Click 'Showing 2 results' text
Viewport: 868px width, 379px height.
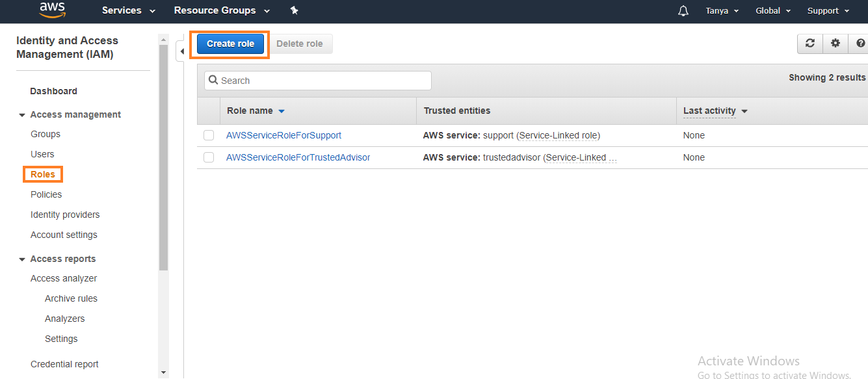tap(827, 77)
